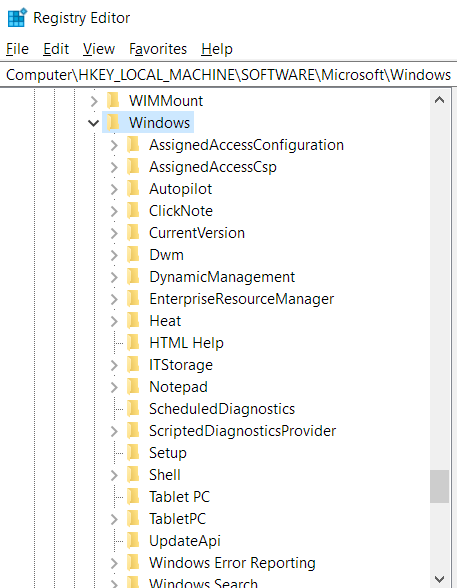Click the ScriptedDiagnosticsProvider folder icon
Image resolution: width=457 pixels, height=588 pixels.
[133, 430]
